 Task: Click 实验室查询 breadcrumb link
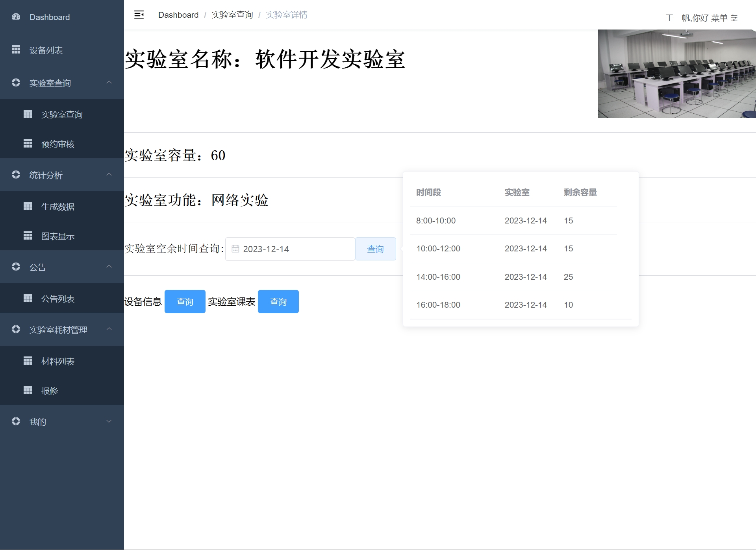(x=232, y=15)
